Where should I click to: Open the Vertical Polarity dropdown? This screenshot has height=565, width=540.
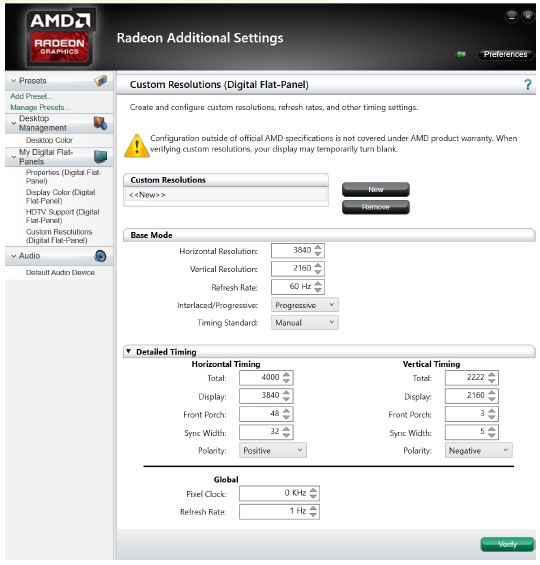click(478, 450)
